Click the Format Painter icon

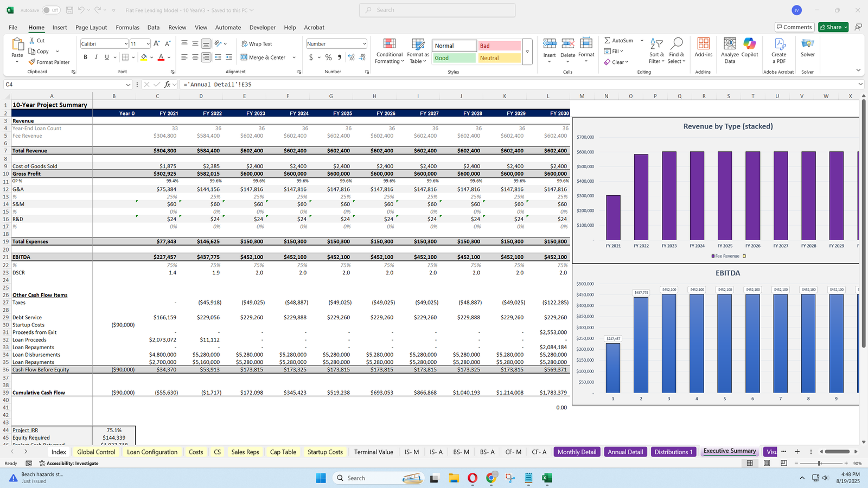33,62
